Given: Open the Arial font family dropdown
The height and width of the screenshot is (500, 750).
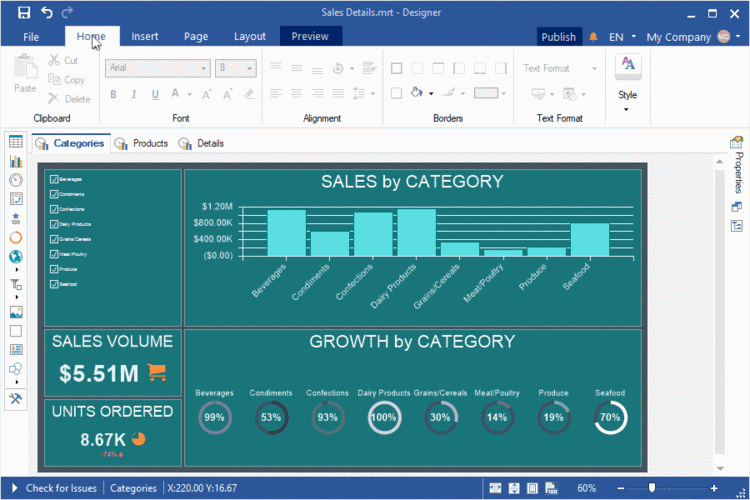Looking at the screenshot, I should [204, 68].
